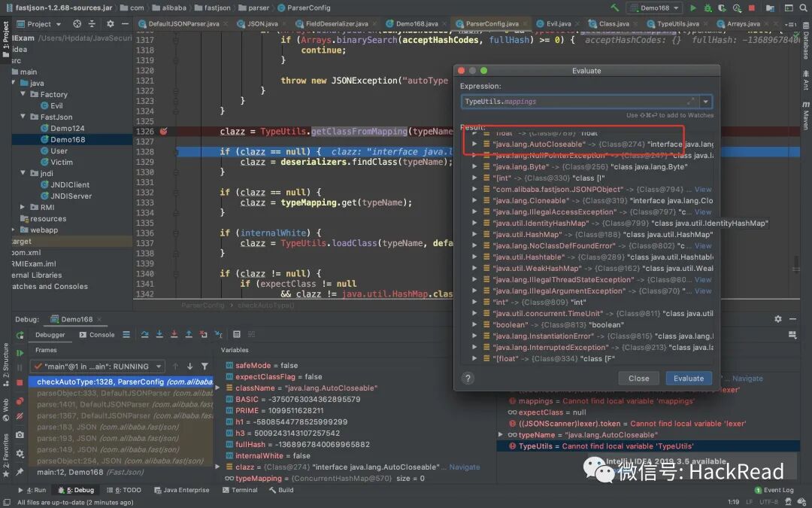Click the filter frames funnel icon
812x508 pixels.
click(205, 366)
